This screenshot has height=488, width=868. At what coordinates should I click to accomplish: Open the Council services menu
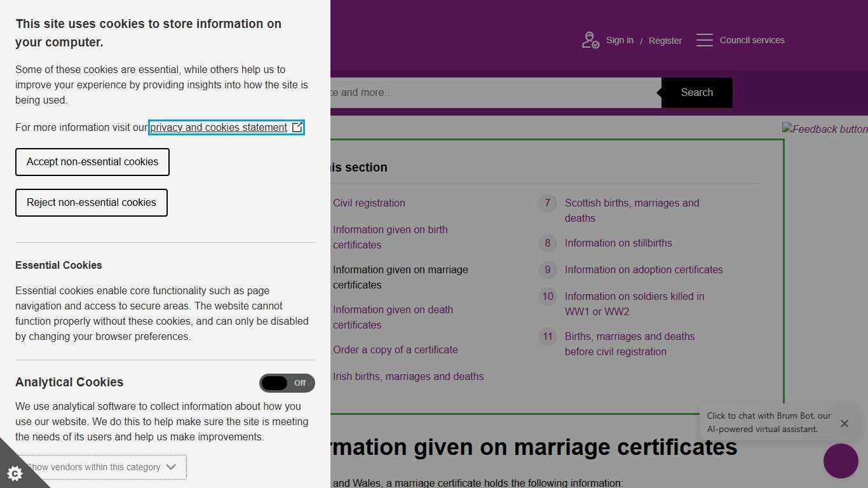click(x=752, y=39)
